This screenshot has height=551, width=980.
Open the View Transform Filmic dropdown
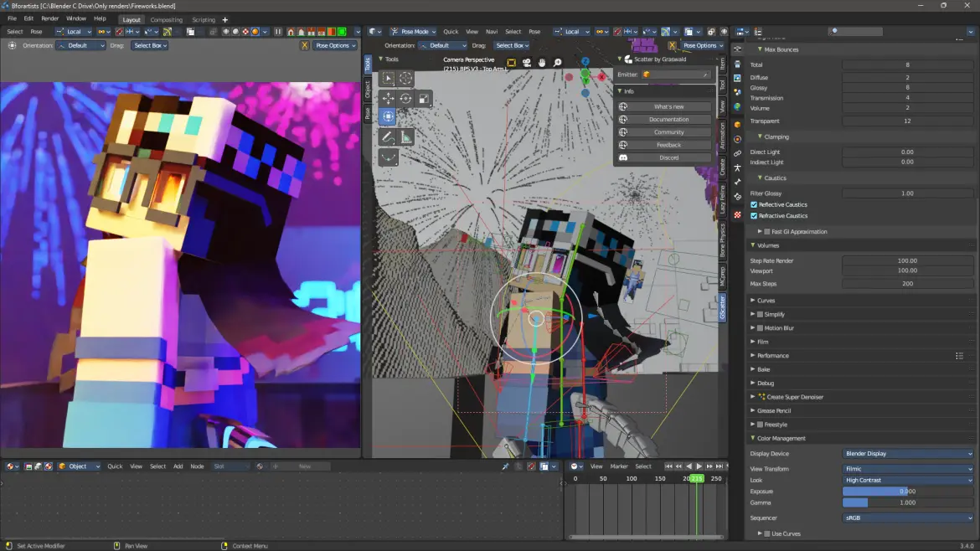click(908, 469)
